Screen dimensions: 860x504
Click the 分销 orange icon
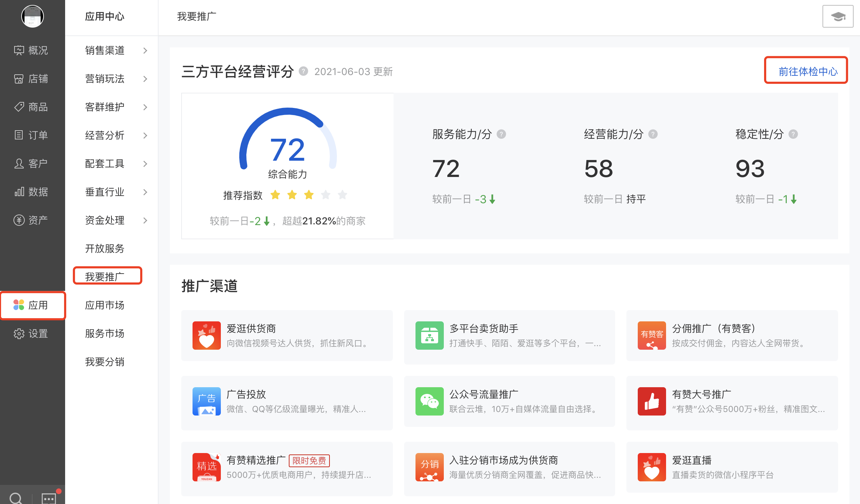(x=430, y=467)
